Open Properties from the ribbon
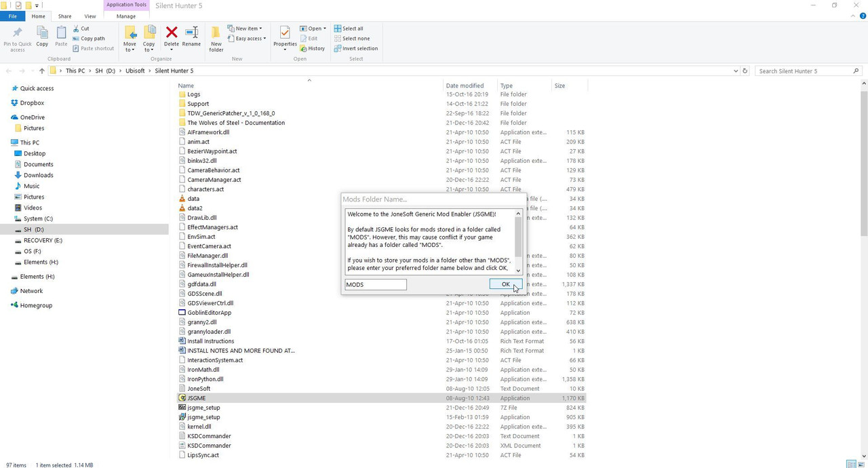Viewport: 868px width, 468px height. [285, 37]
